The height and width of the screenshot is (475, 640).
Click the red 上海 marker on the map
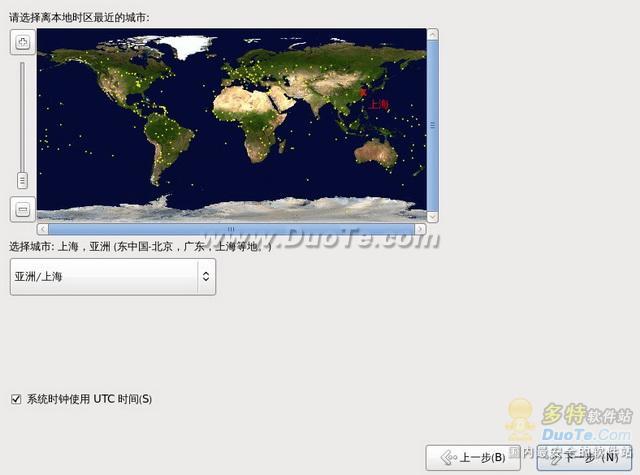point(362,93)
